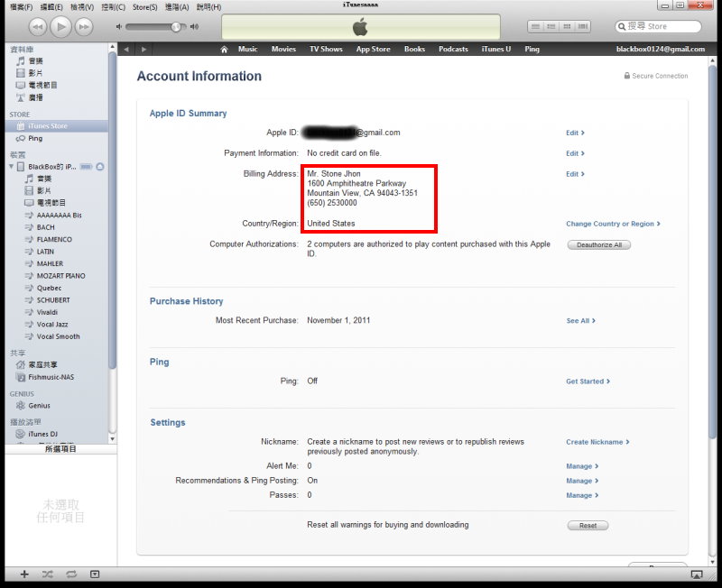Open the MOZART PIANO playlist

[x=60, y=276]
